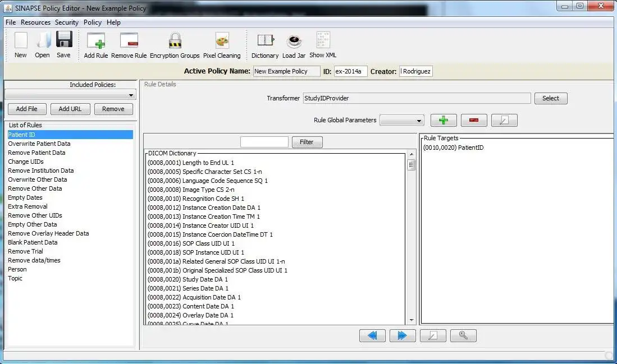Click the Load Jar coffee cup icon

click(294, 41)
